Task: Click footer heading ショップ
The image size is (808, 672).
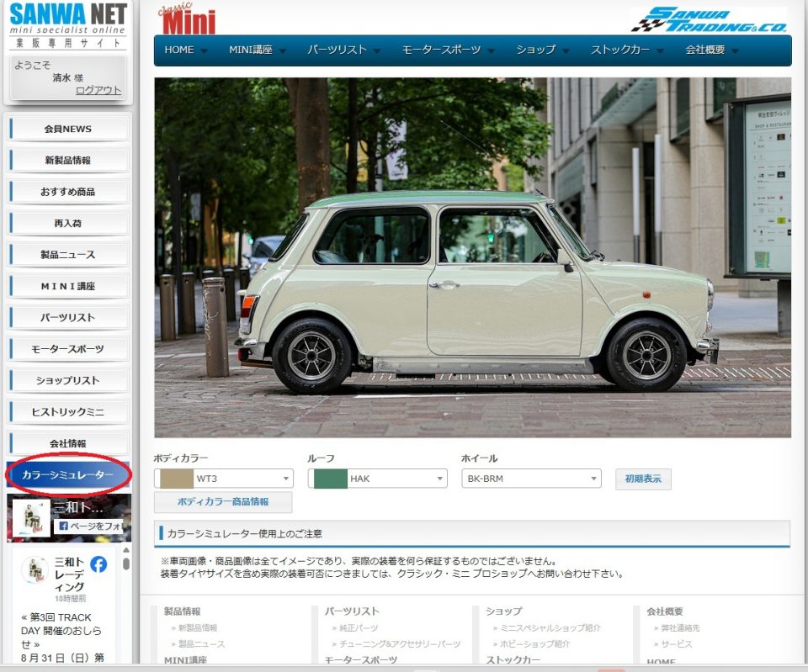Action: tap(503, 611)
